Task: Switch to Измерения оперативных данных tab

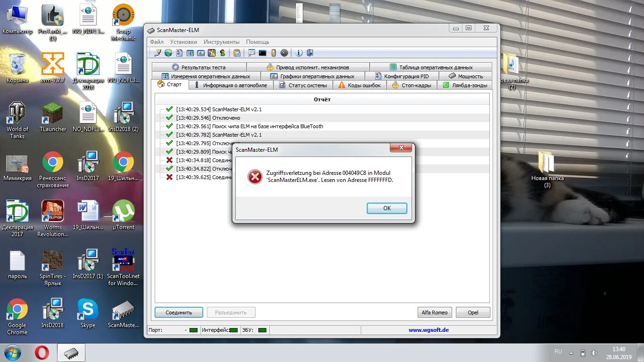Action: click(206, 76)
